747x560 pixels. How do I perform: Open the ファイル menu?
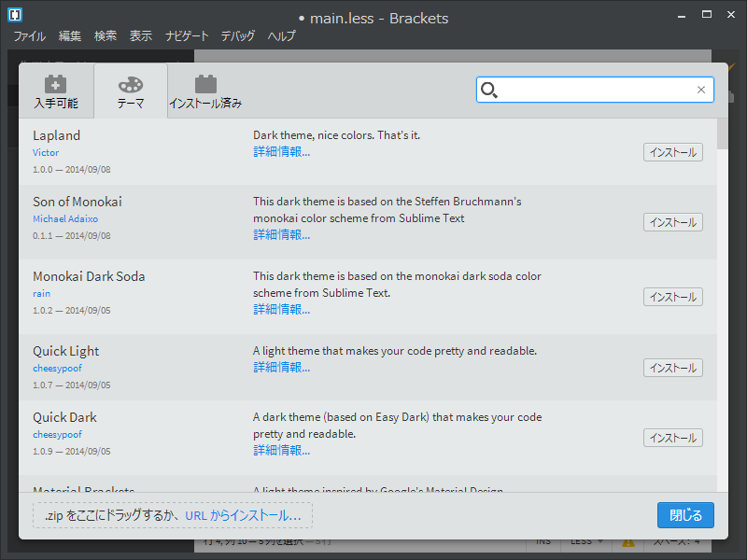pyautogui.click(x=30, y=36)
